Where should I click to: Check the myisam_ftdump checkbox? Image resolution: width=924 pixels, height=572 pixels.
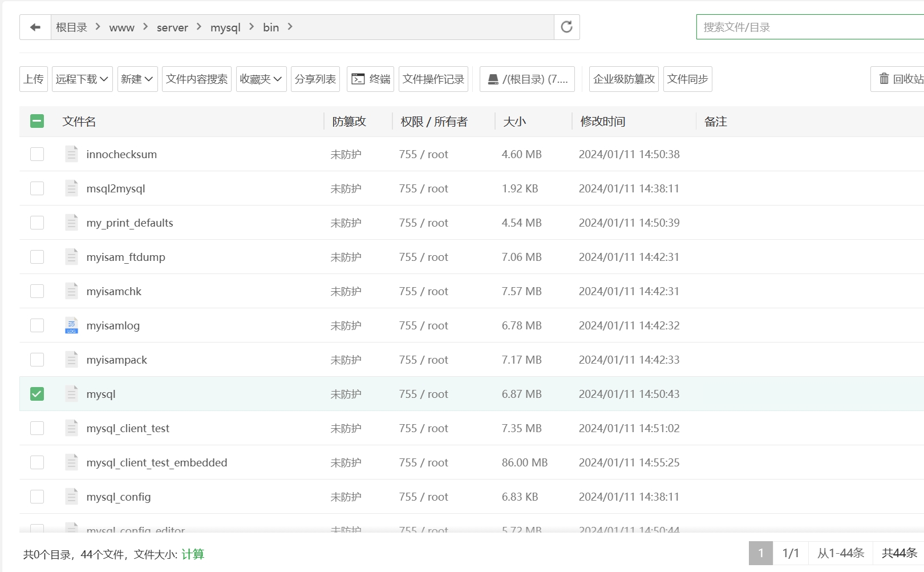37,257
